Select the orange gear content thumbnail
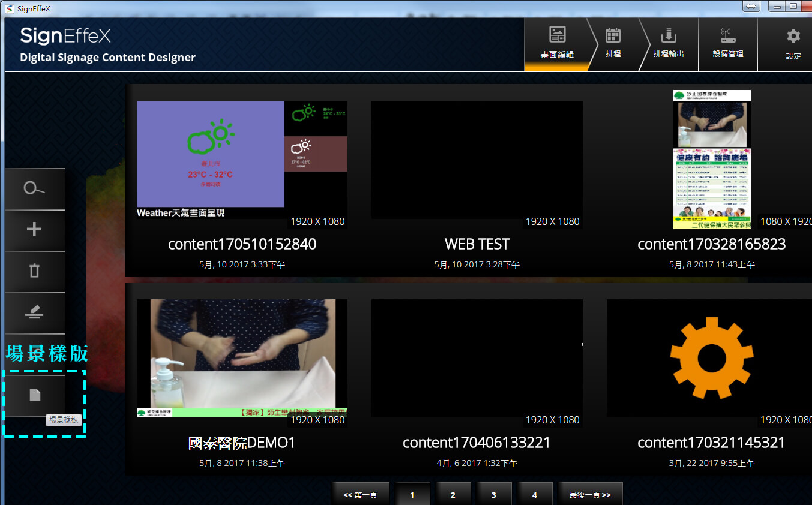The width and height of the screenshot is (812, 505). click(710, 358)
